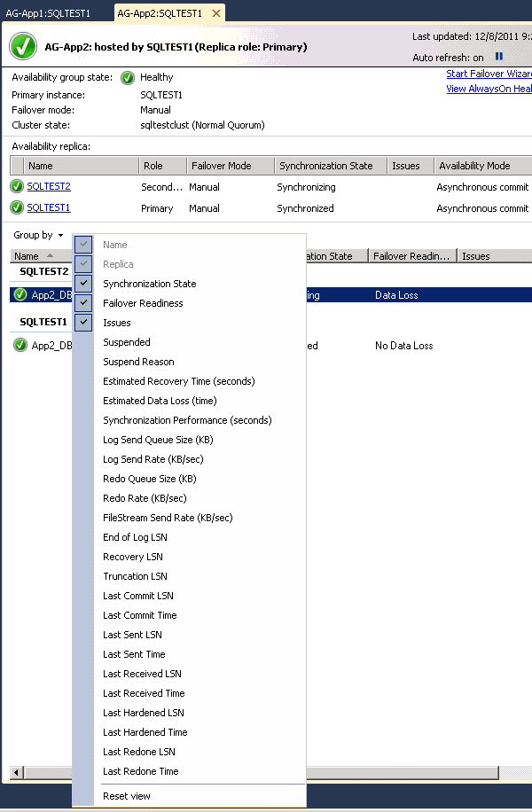Add End of Log LSN column
Screen dimensions: 532x812
click(135, 537)
